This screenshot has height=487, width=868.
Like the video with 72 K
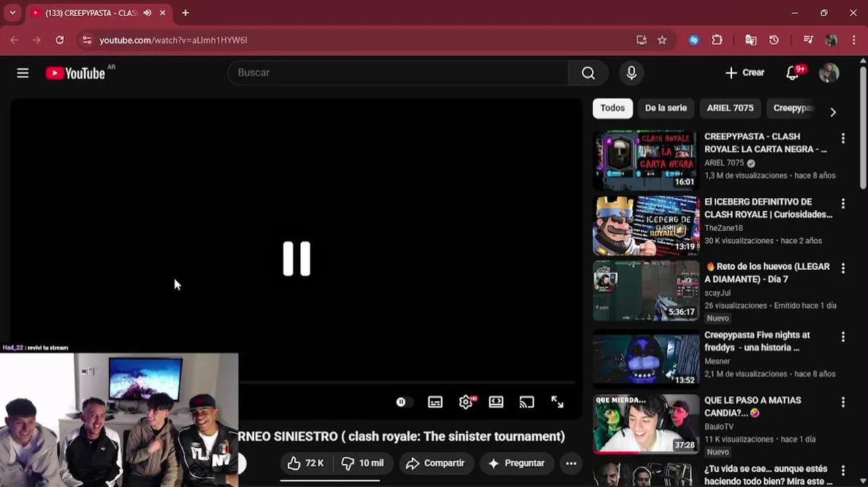306,463
